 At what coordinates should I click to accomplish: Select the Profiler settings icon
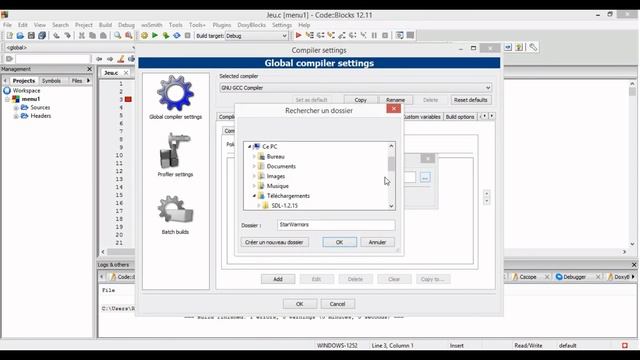point(175,151)
